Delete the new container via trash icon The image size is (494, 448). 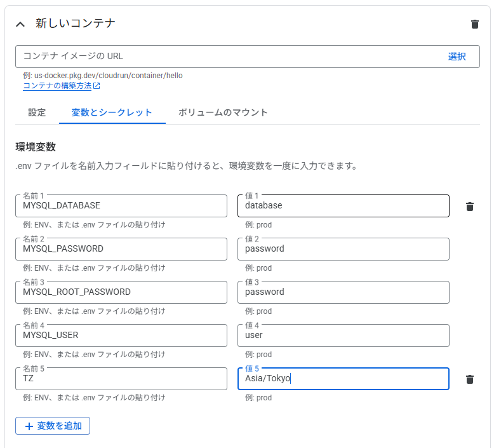point(475,24)
